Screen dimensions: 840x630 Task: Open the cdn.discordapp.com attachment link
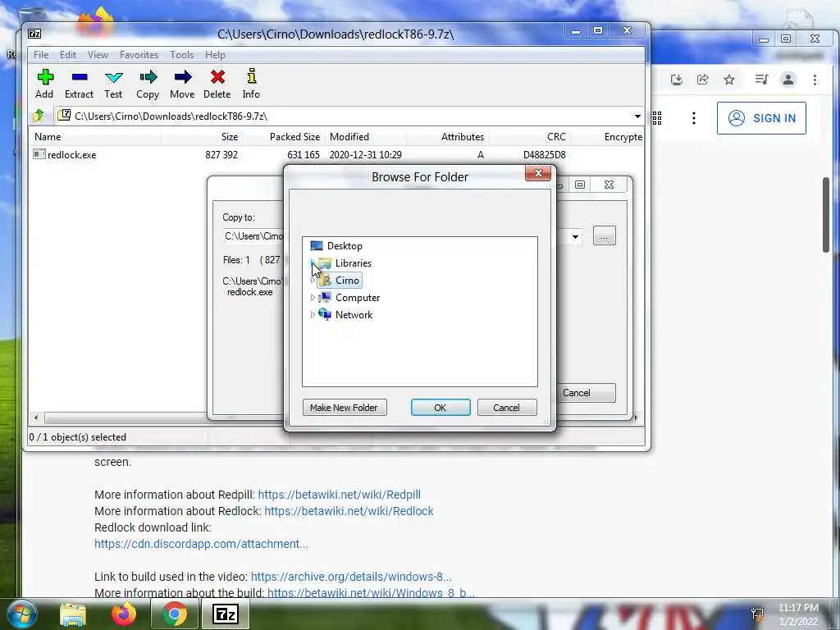[x=202, y=544]
